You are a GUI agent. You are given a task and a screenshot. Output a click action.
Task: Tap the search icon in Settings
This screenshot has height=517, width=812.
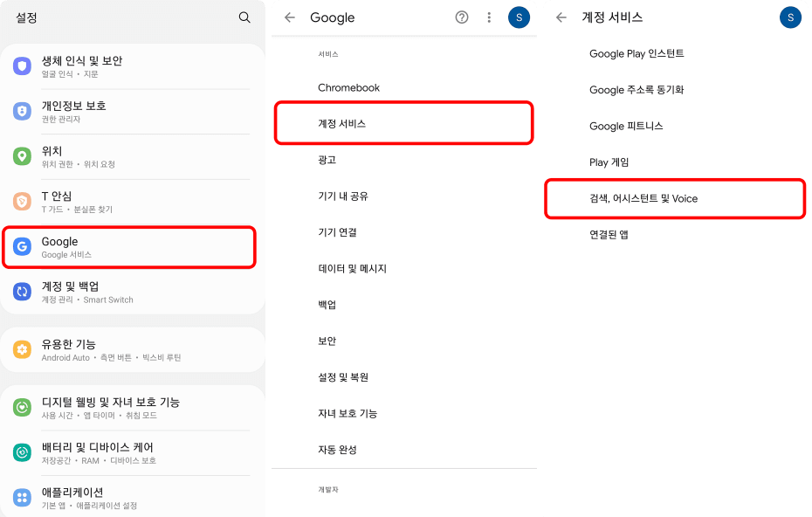[x=244, y=17]
